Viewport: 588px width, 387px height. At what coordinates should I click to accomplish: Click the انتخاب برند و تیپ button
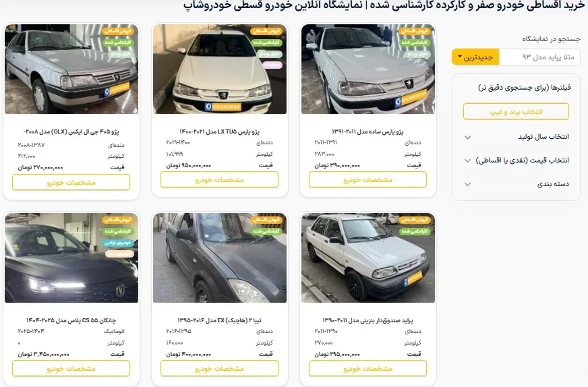point(516,112)
